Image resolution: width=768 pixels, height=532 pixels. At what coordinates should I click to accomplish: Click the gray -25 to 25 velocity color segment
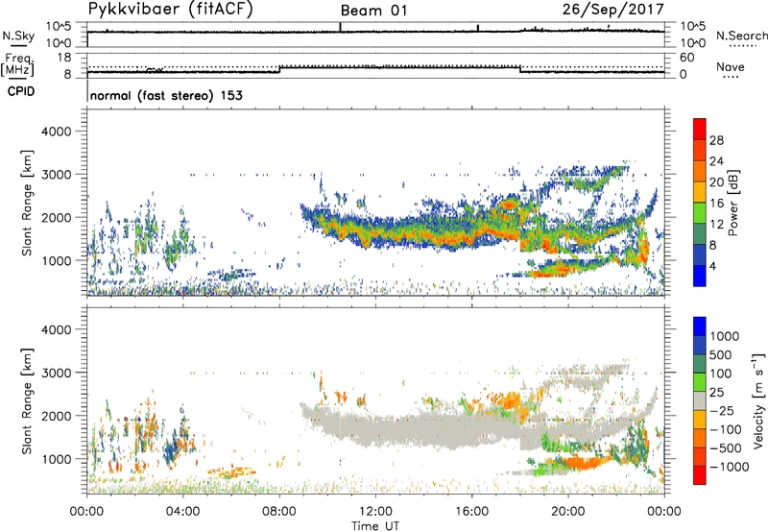click(700, 400)
